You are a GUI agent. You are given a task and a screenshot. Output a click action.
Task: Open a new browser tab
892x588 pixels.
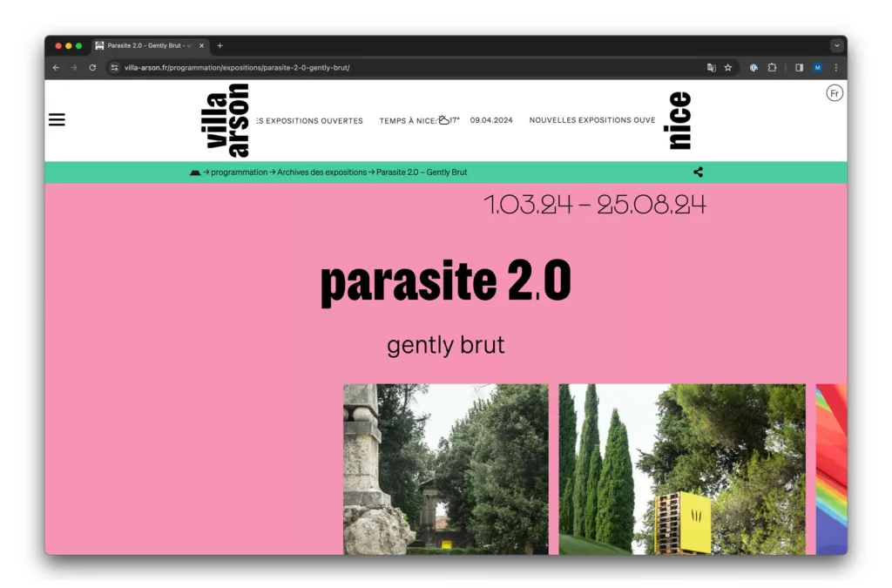pyautogui.click(x=220, y=45)
